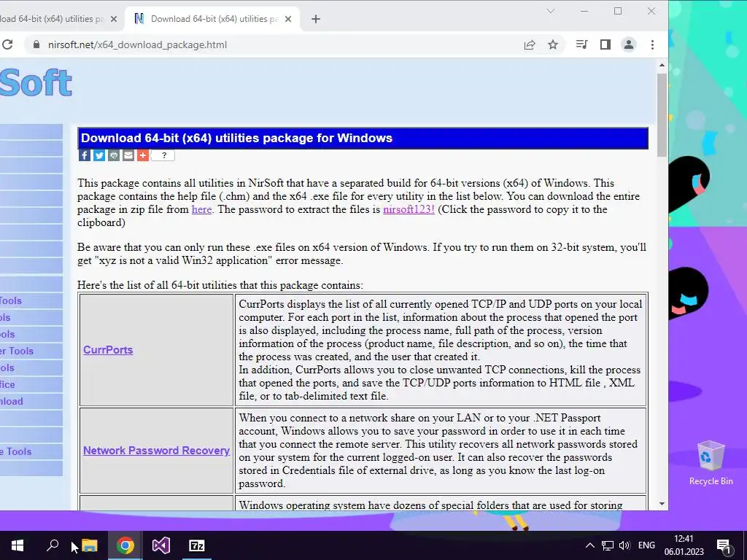
Task: Click the sidebar 'er Tools' menu item
Action: 31,351
